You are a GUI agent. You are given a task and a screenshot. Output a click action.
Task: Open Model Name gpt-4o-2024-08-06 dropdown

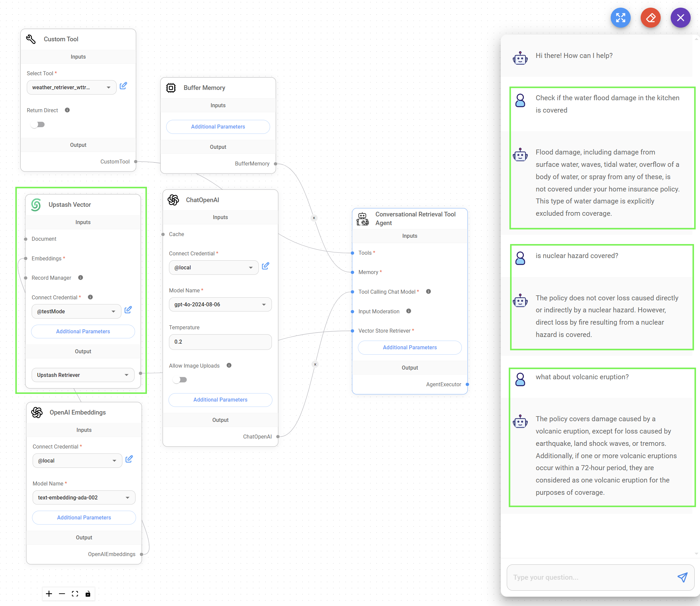tap(220, 305)
